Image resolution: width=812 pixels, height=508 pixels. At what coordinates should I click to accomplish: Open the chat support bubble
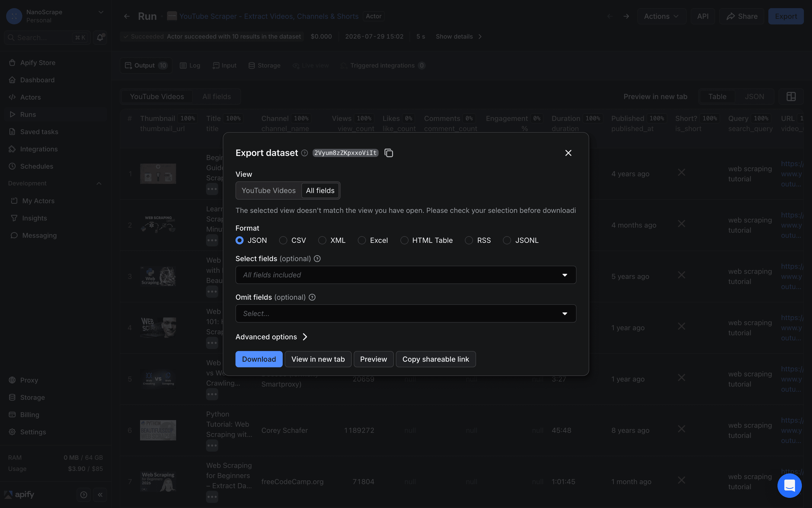tap(789, 485)
